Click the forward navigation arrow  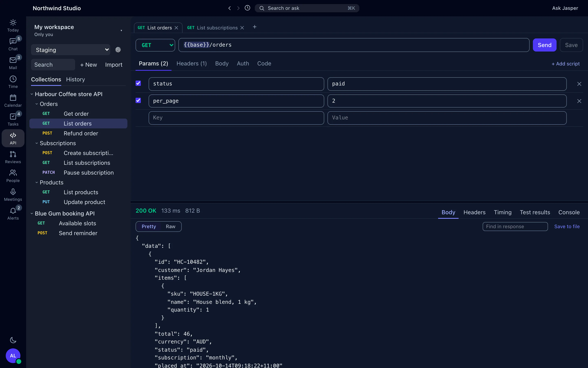tap(238, 8)
